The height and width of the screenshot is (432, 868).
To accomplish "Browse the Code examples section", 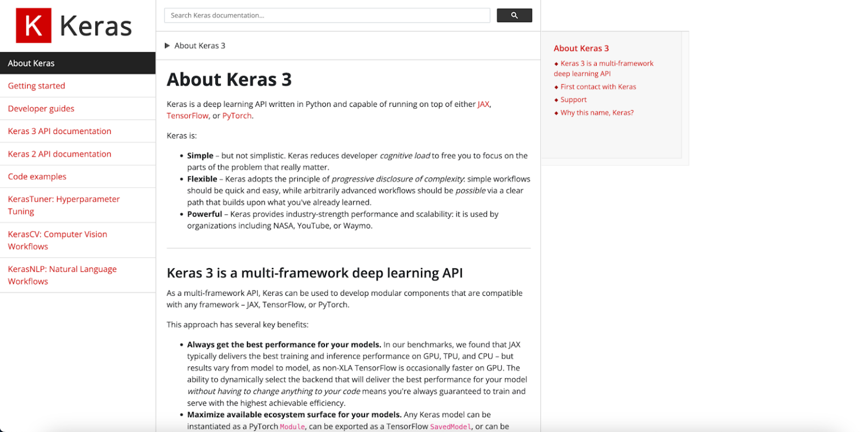I will [37, 176].
